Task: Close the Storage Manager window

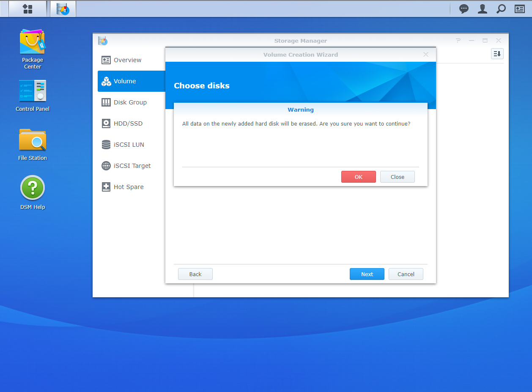Action: coord(499,41)
